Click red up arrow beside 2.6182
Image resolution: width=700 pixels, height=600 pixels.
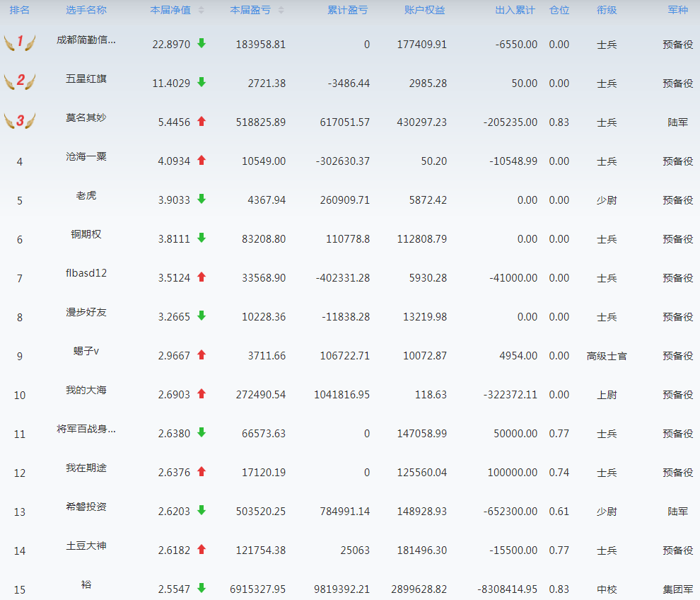coord(202,548)
